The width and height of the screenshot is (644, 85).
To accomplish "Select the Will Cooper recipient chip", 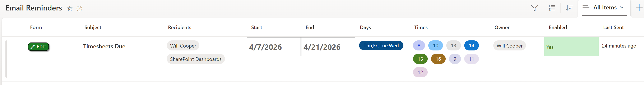I will click(x=183, y=46).
